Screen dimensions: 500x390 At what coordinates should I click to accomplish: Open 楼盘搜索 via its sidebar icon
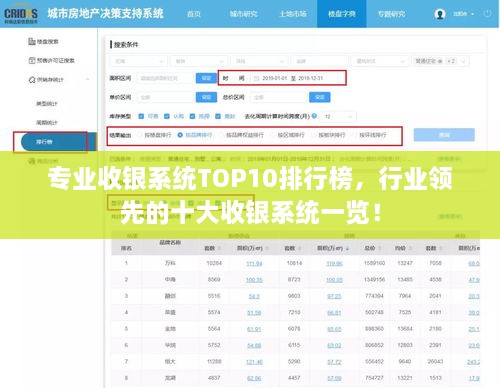click(32, 41)
